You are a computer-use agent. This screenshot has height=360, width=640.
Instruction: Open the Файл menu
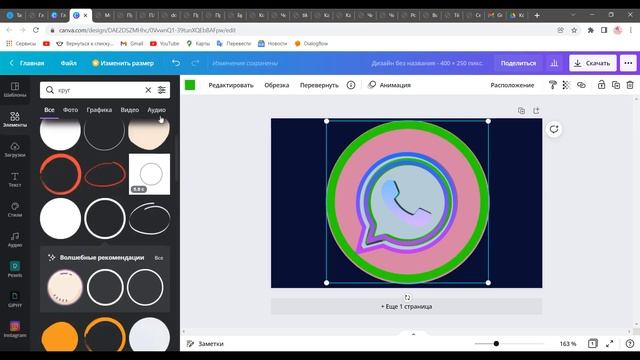(69, 63)
